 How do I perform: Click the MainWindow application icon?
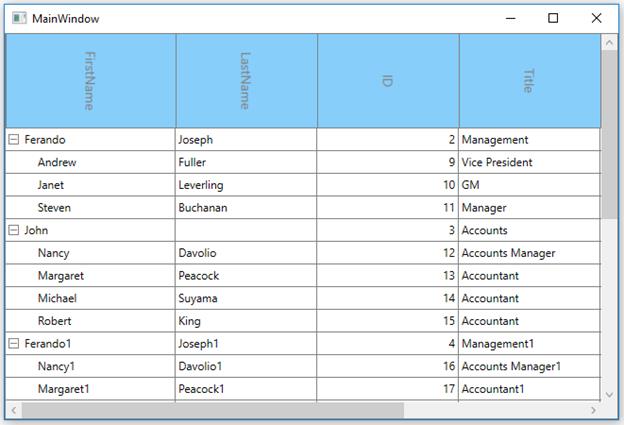pos(19,18)
